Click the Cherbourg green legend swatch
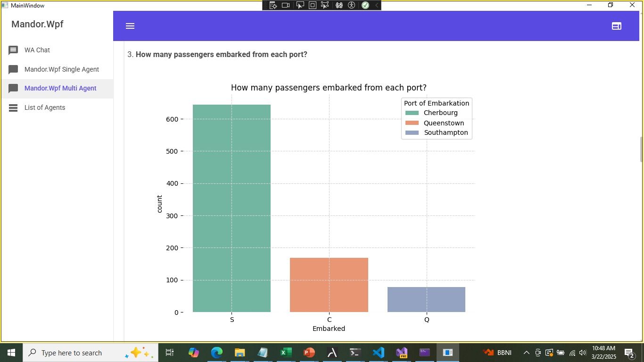Image resolution: width=644 pixels, height=362 pixels. [412, 113]
